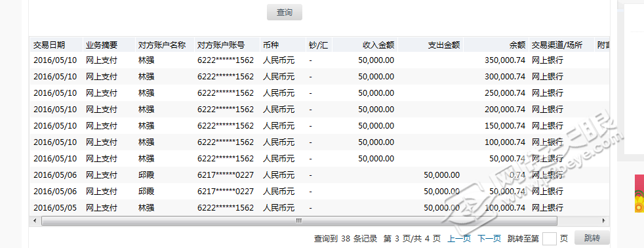The height and width of the screenshot is (248, 644).
Task: Click the 跳转 jump button
Action: point(592,238)
